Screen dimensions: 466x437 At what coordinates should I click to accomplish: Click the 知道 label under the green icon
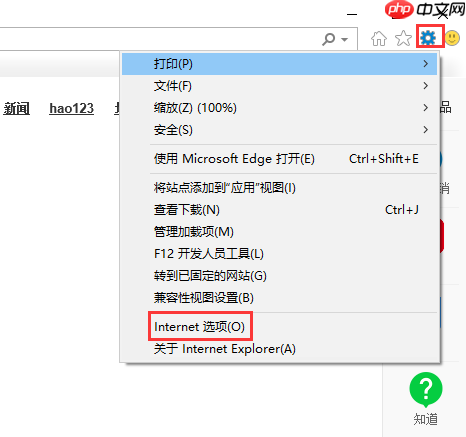[x=426, y=419]
